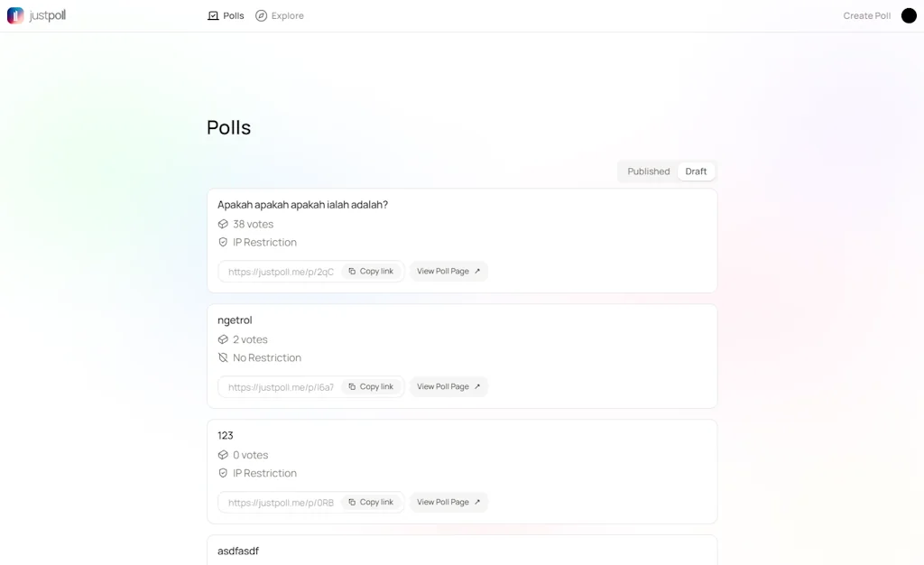Navigate to the Explore page
924x565 pixels.
(x=286, y=15)
